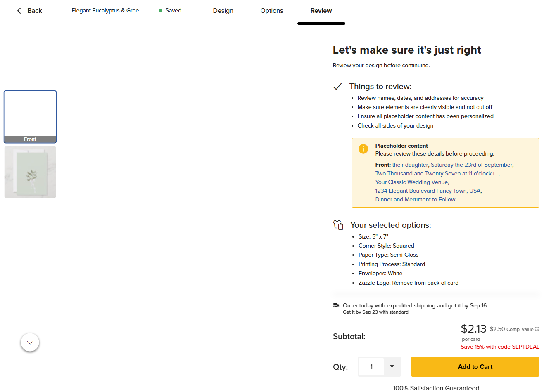The image size is (544, 392).
Task: Click the Comp. value info icon
Action: (x=537, y=329)
